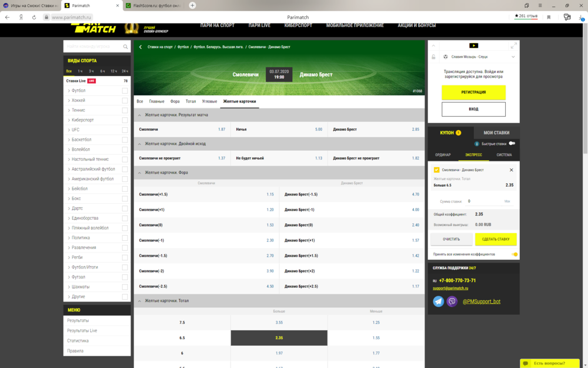Uncheck the coupon bet selection checkbox
Screen dimensions: 588x368
436,170
